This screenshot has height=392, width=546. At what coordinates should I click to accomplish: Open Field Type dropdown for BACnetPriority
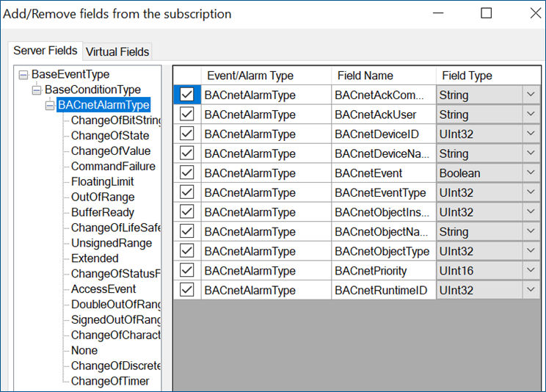(x=530, y=271)
